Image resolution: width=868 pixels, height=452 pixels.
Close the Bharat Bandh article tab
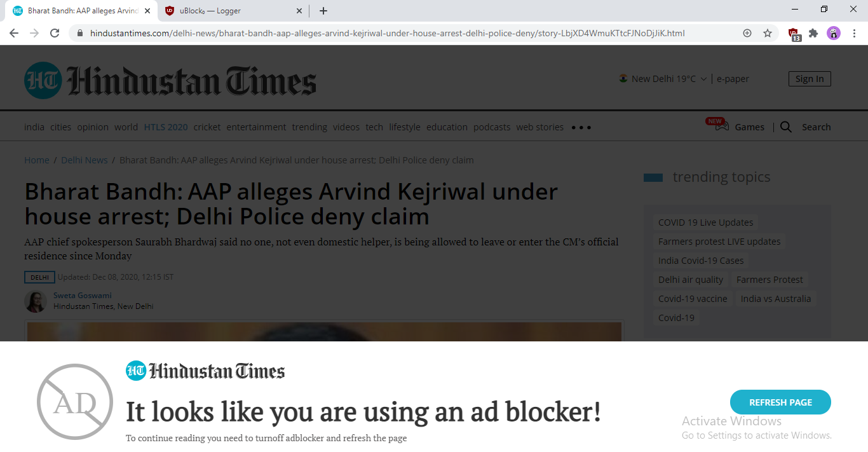click(x=147, y=11)
